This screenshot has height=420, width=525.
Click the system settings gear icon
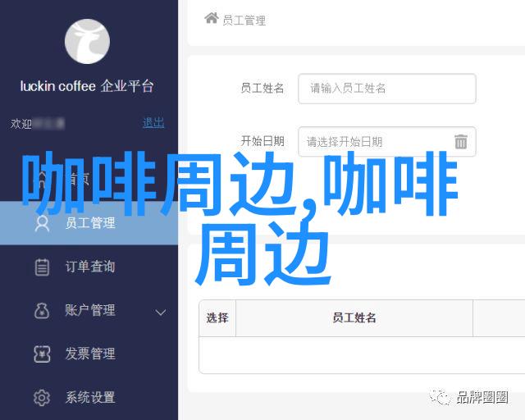tap(42, 398)
